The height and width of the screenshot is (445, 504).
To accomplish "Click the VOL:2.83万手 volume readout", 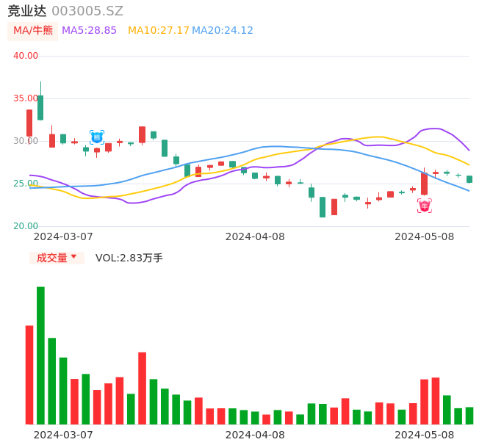I will [x=129, y=258].
